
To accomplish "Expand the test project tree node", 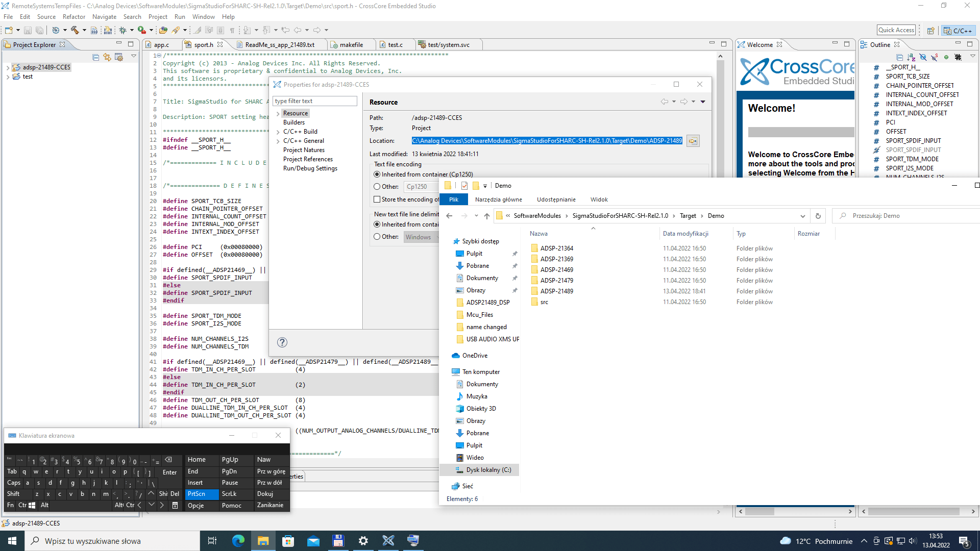I will tap(8, 77).
